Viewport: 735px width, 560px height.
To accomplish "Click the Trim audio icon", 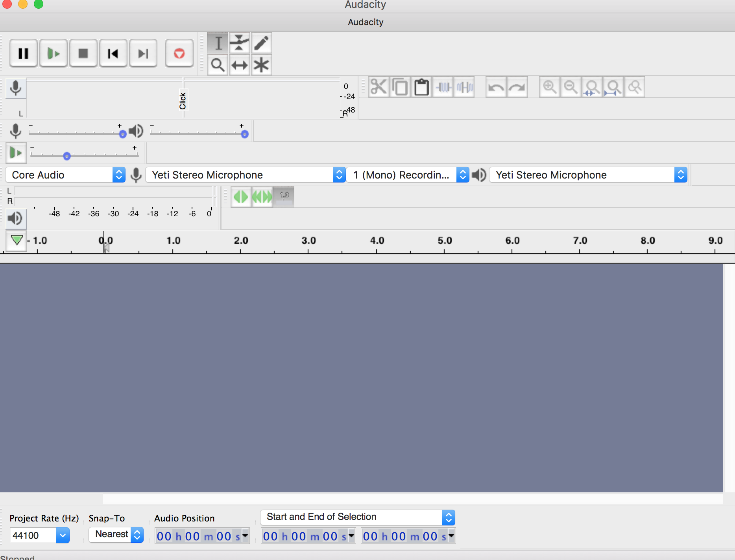I will pos(443,87).
